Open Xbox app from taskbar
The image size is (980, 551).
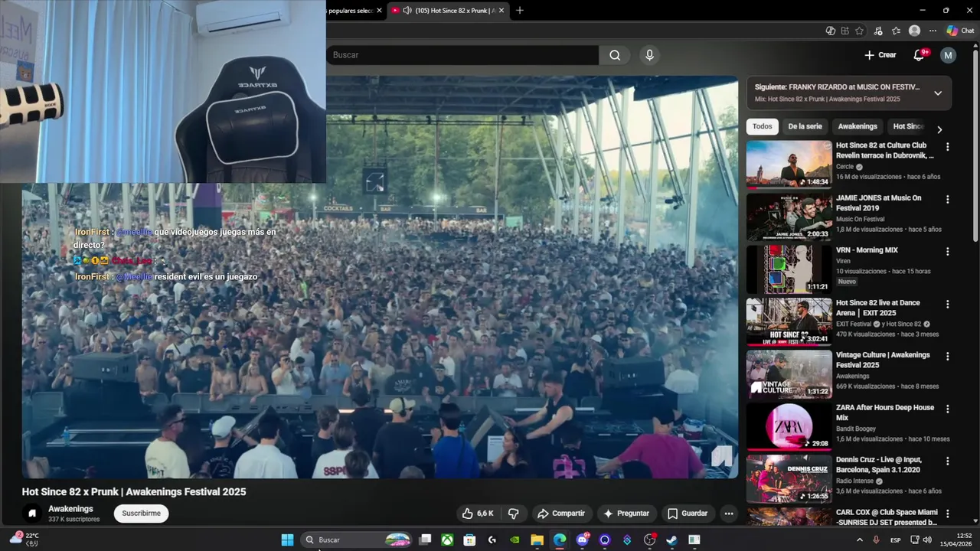point(447,540)
